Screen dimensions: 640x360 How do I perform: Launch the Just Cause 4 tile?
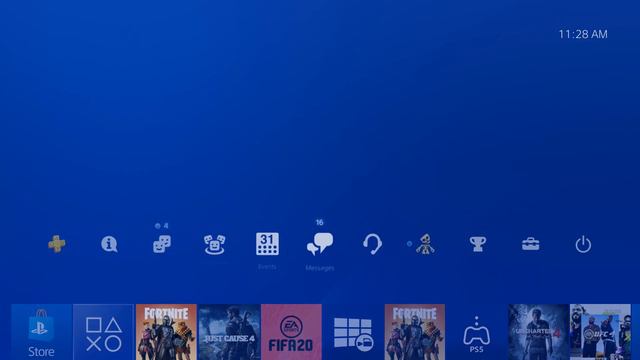(229, 332)
